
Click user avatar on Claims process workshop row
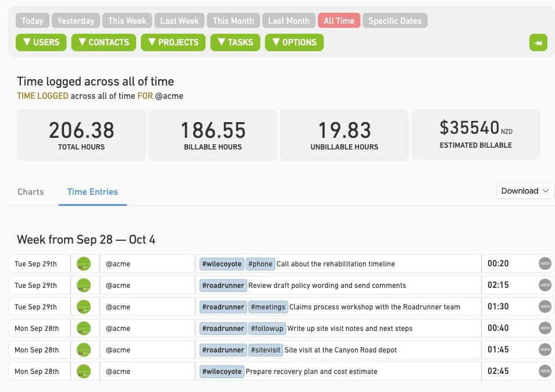(x=84, y=307)
